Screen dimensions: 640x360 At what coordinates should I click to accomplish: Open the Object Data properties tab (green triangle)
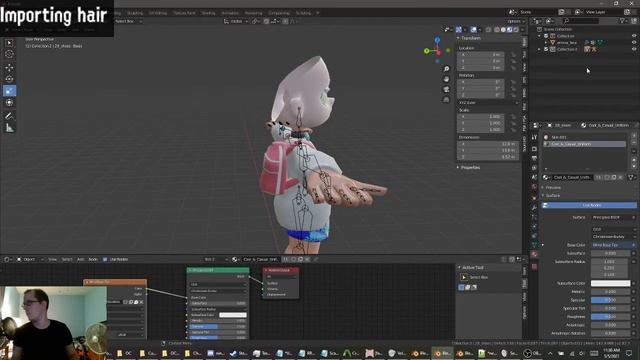click(x=534, y=245)
